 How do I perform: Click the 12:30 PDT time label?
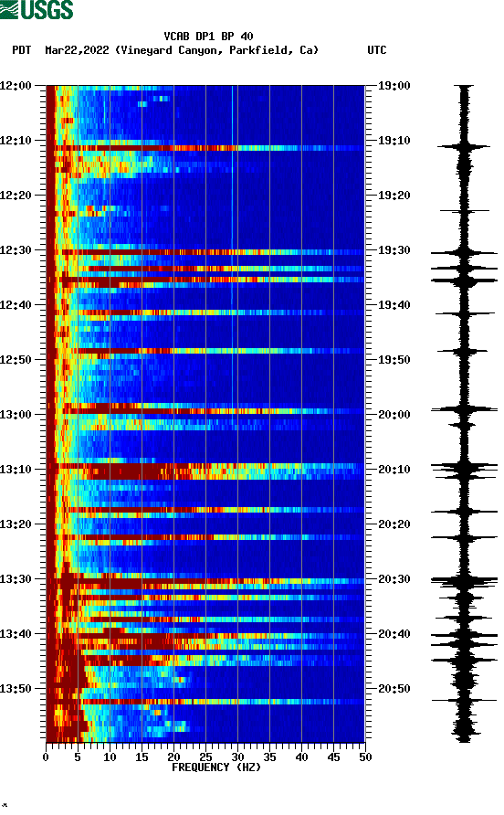[16, 250]
